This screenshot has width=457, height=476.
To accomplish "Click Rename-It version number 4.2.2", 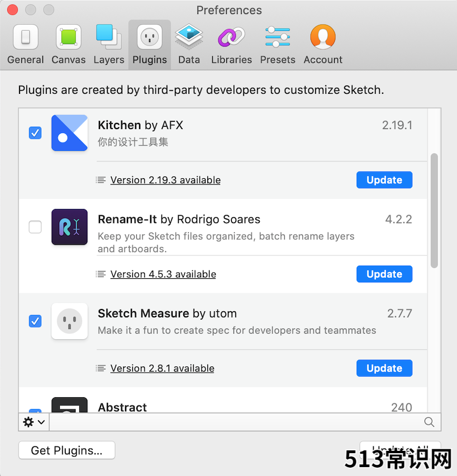I will pos(398,219).
